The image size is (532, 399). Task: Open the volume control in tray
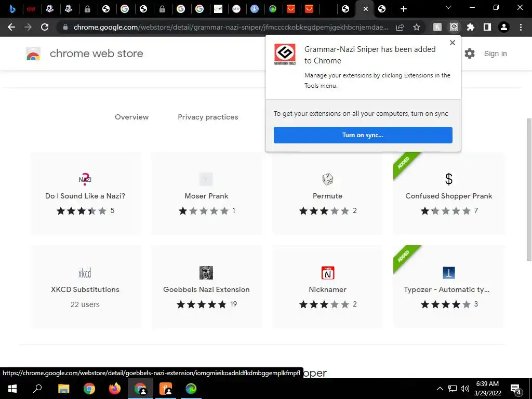[x=465, y=389]
